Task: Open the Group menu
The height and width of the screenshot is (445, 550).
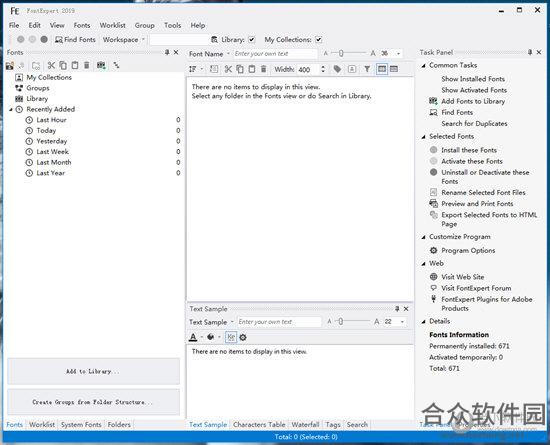Action: (145, 25)
